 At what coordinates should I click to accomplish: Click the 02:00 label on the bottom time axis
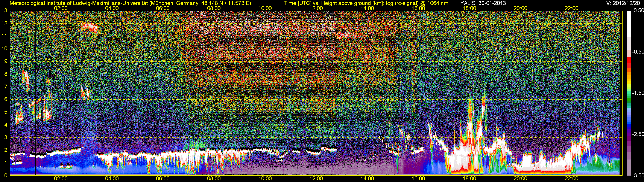(61, 179)
